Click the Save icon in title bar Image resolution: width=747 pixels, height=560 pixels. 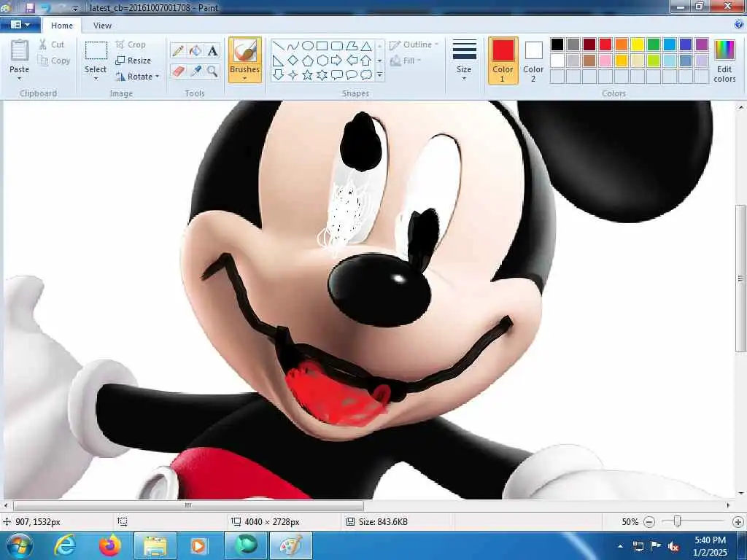click(x=29, y=7)
